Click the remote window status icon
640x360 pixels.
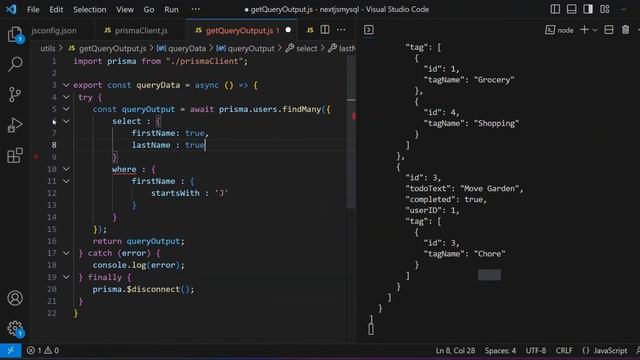tap(11, 351)
